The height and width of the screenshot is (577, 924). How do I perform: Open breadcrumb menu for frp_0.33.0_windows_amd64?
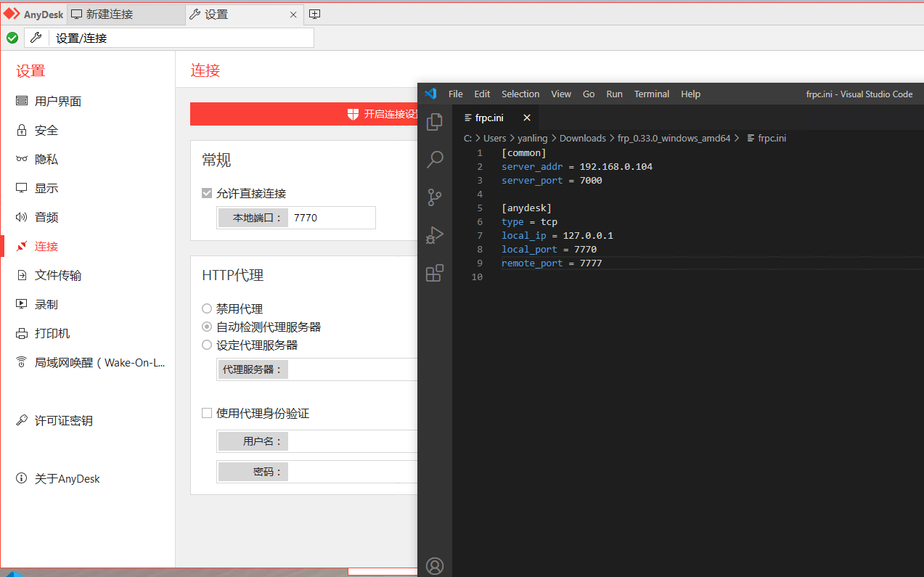(x=674, y=138)
